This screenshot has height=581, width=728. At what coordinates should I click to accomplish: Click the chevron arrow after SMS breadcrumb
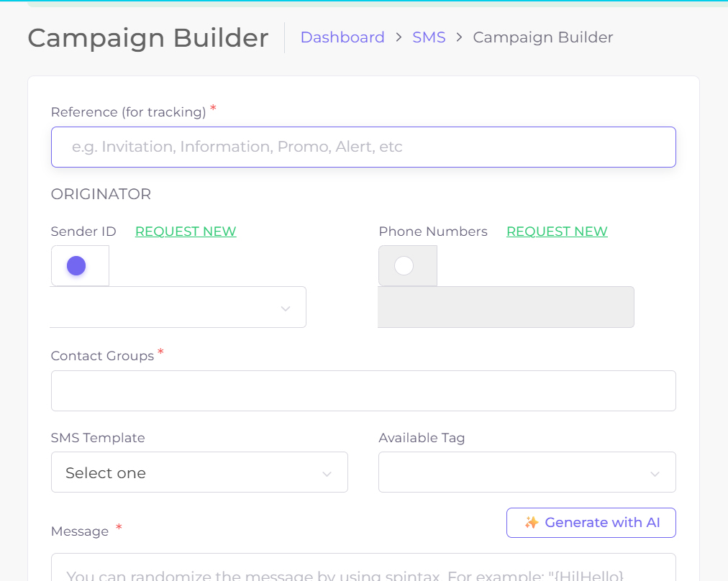[x=459, y=37]
